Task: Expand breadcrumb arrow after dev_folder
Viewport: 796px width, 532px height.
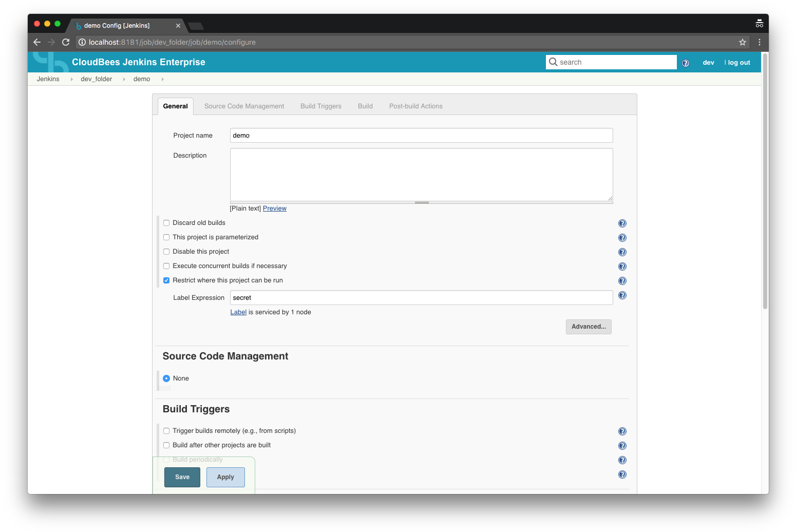Action: click(124, 79)
